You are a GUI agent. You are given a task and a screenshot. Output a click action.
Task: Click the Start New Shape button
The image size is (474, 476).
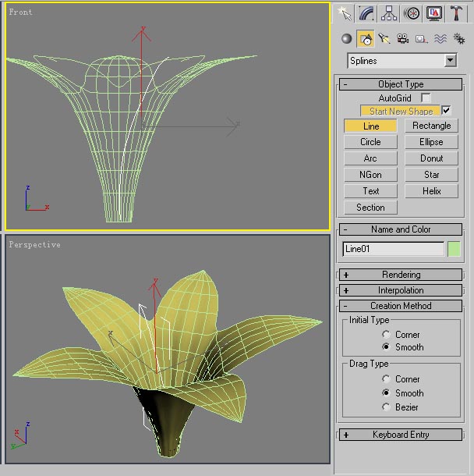pos(400,111)
